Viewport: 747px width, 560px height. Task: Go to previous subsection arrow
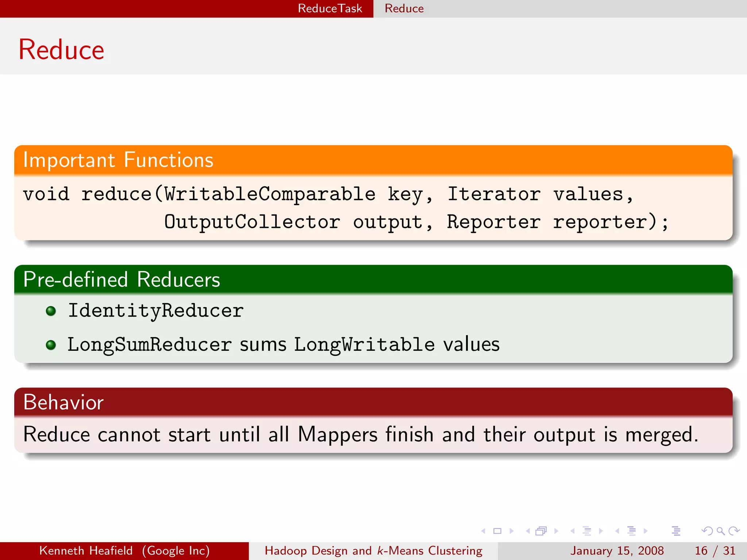[x=572, y=531]
